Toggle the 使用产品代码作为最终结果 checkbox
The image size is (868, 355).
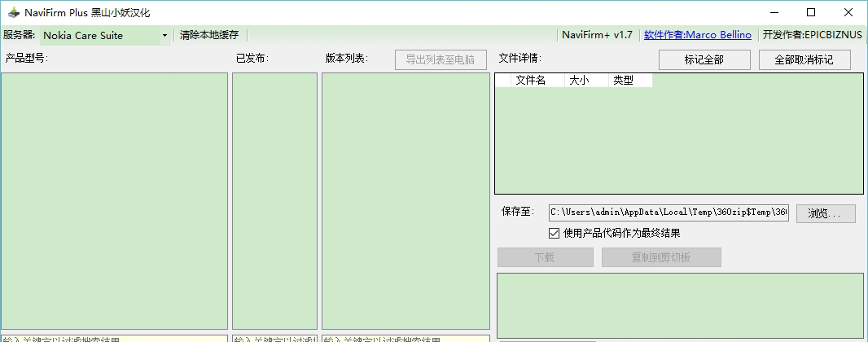[555, 233]
